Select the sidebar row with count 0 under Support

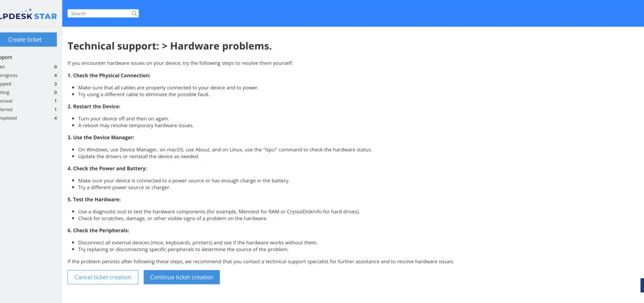[29, 67]
